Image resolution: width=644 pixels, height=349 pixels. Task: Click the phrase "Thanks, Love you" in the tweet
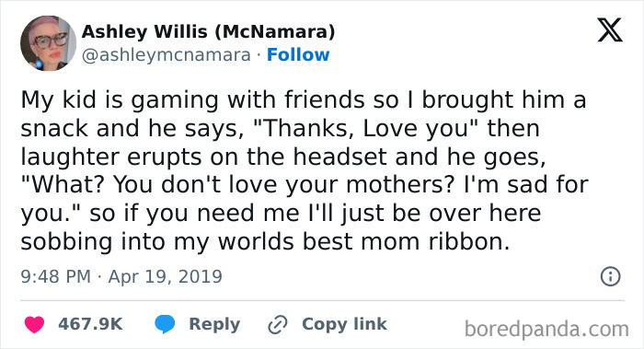[x=368, y=128]
